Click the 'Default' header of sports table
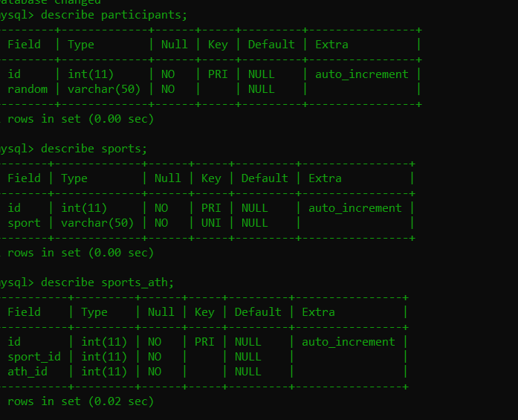The image size is (518, 420). click(265, 178)
